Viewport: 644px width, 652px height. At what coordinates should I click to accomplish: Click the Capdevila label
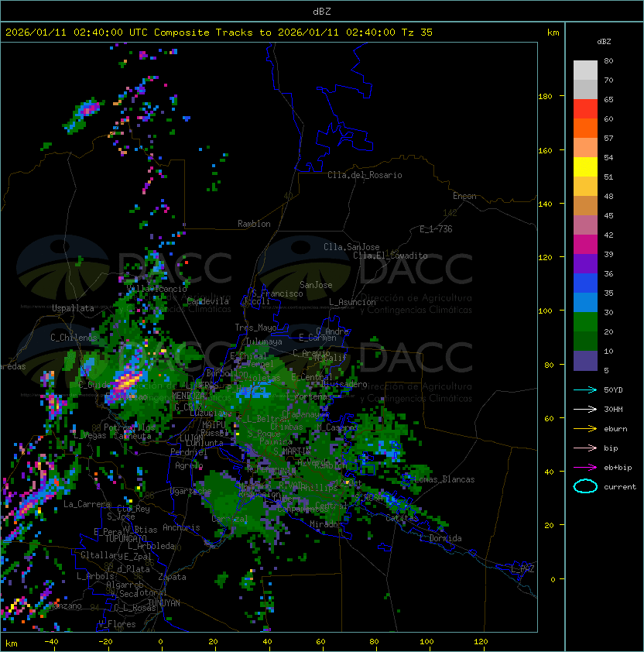pyautogui.click(x=207, y=301)
